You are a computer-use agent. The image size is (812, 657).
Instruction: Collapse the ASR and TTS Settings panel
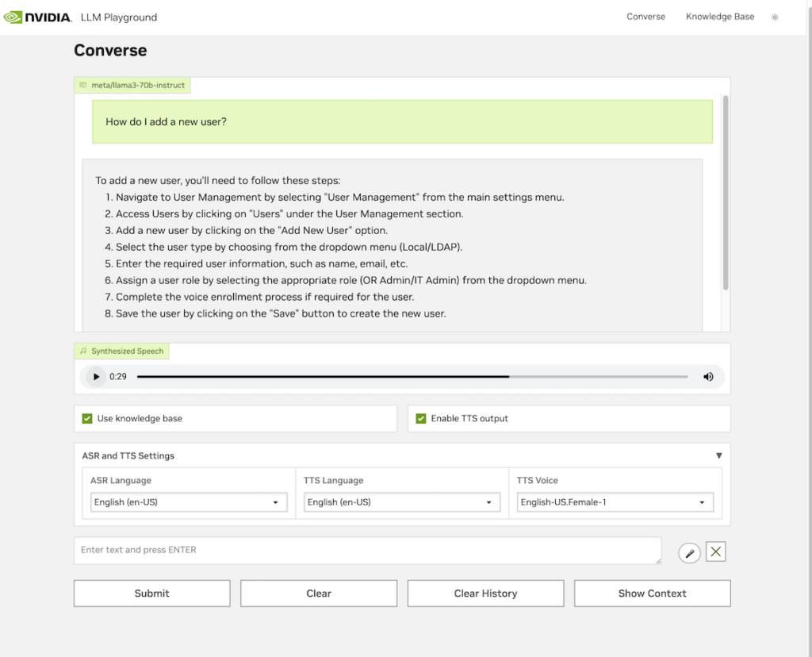click(x=718, y=455)
